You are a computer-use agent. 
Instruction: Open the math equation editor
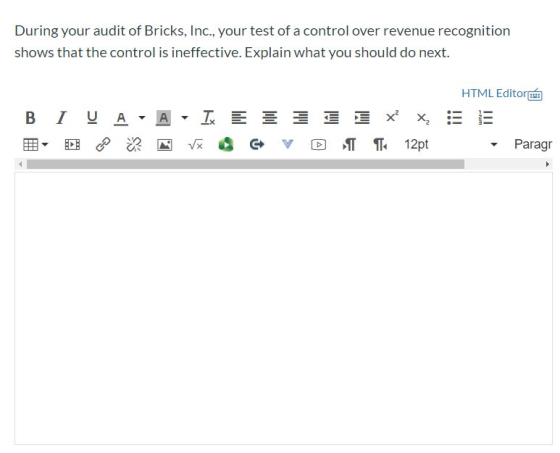click(x=195, y=145)
